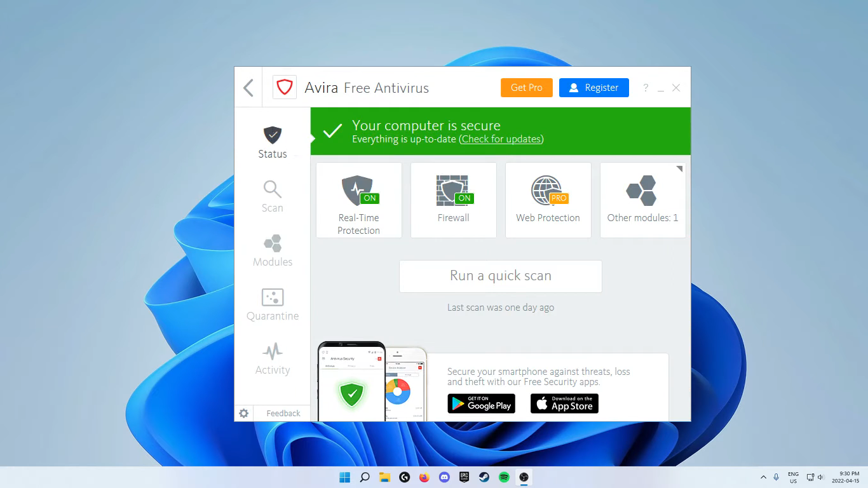The image size is (868, 488).
Task: Click the 'Last scan was one day ago' text
Action: click(x=501, y=308)
